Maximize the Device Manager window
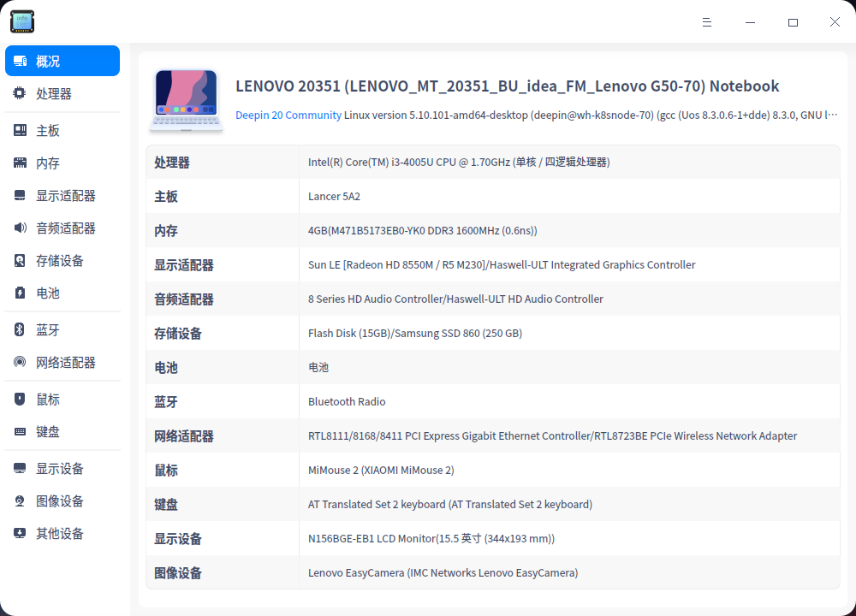Screen dimensions: 856x616 (793, 22)
